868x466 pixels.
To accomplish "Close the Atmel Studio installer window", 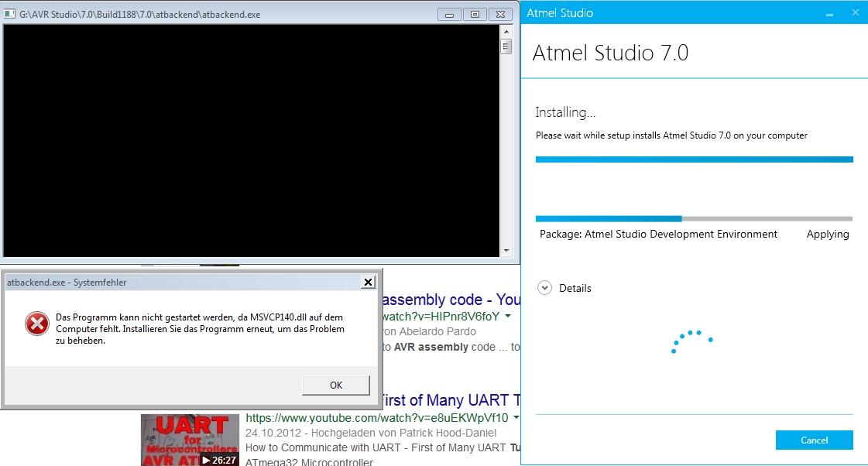I will click(x=856, y=12).
